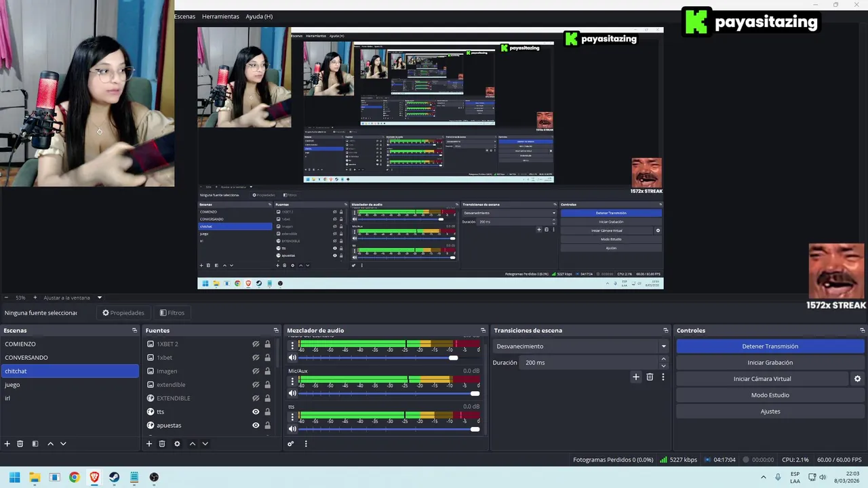Open File Explorer from taskbar
The image size is (868, 488).
tap(35, 477)
